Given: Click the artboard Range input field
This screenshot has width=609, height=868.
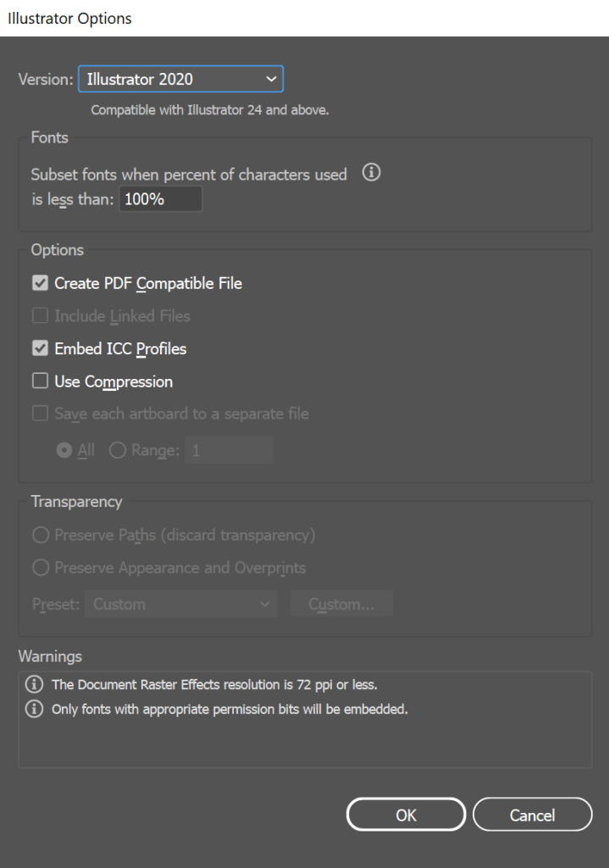Looking at the screenshot, I should 230,451.
